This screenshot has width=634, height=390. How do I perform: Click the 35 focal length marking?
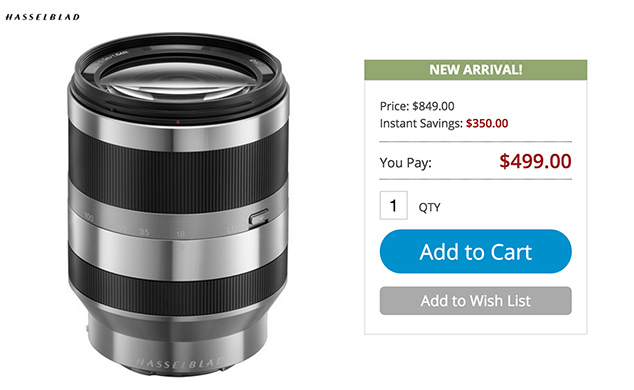point(144,232)
